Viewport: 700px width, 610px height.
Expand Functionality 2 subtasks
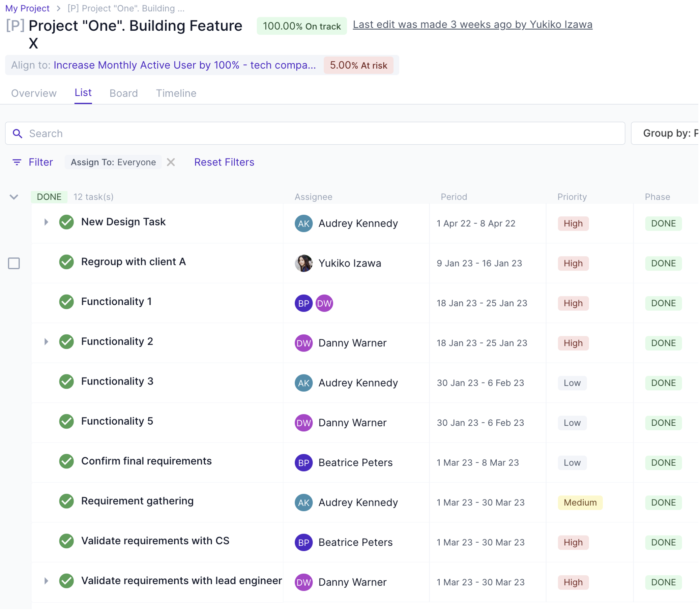click(46, 342)
